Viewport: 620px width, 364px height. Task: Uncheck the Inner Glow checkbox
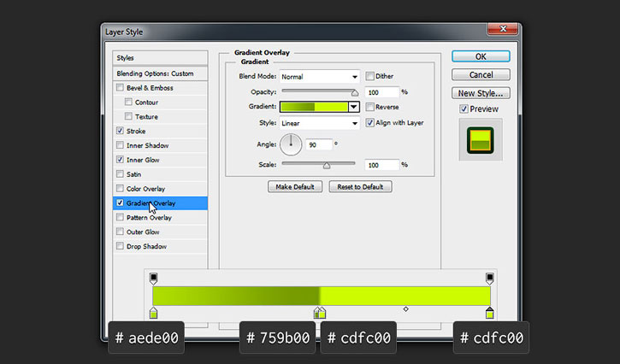tap(120, 159)
